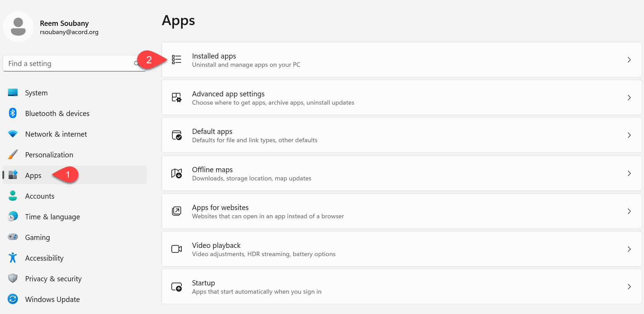Click the Offline maps icon
644x314 pixels.
tap(177, 173)
